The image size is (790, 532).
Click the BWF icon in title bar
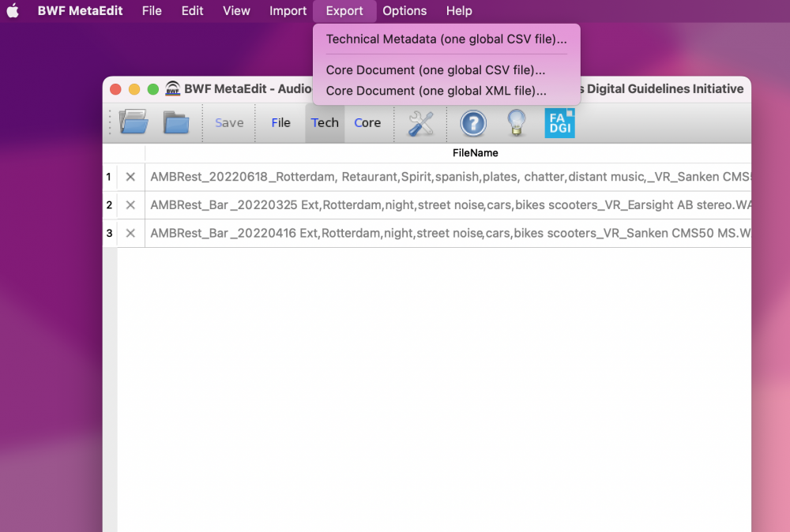click(x=173, y=88)
